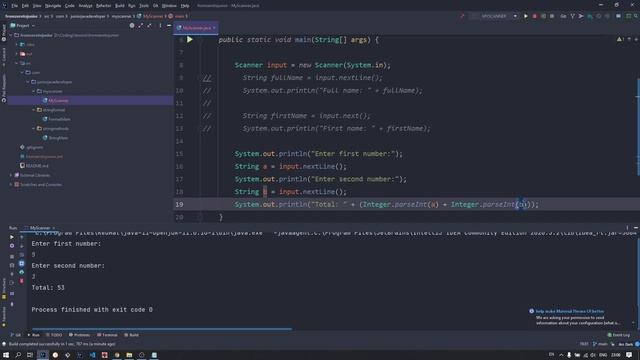
Task: Click the scroll-to-end down arrow in Run panel
Action: [x=22, y=246]
